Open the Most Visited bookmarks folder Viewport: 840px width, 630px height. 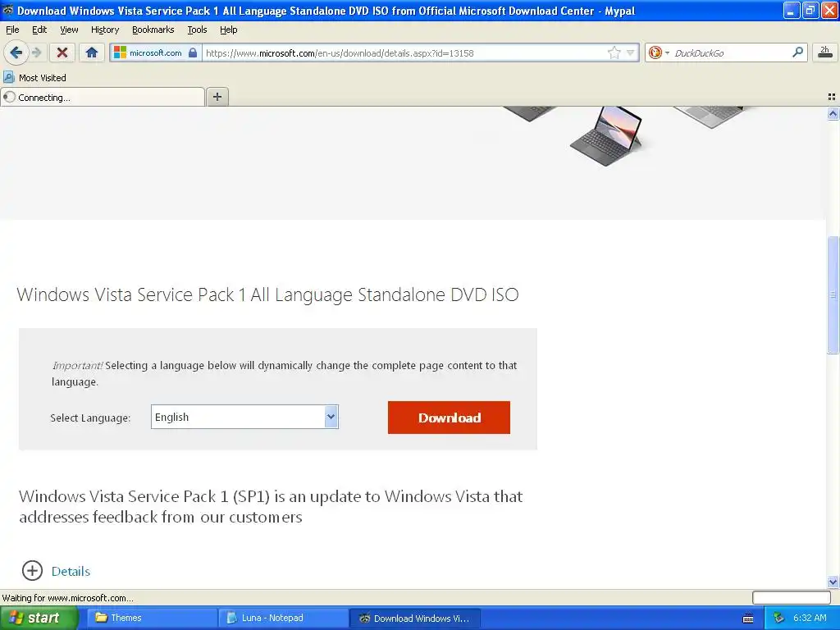(35, 78)
